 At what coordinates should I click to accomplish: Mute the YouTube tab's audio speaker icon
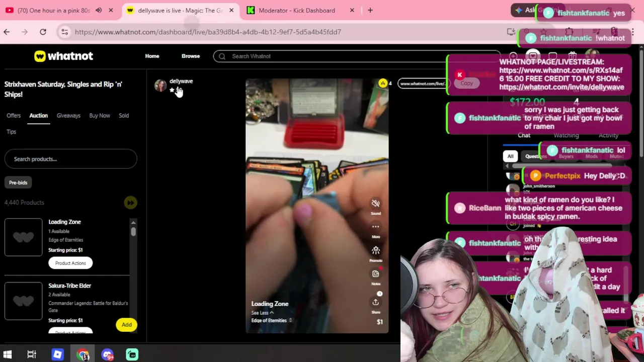coord(99,10)
